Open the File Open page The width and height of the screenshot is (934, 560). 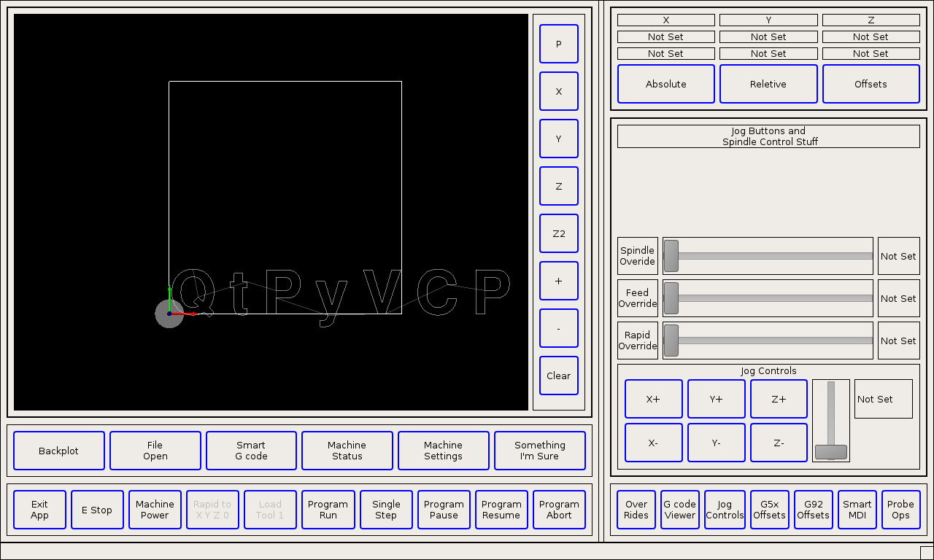(155, 451)
